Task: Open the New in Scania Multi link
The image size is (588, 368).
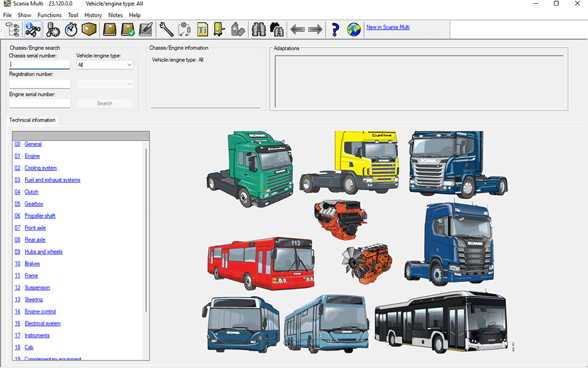Action: [x=388, y=27]
